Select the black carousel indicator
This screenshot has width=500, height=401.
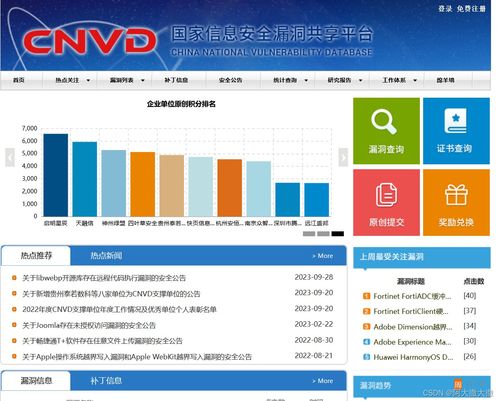338,234
